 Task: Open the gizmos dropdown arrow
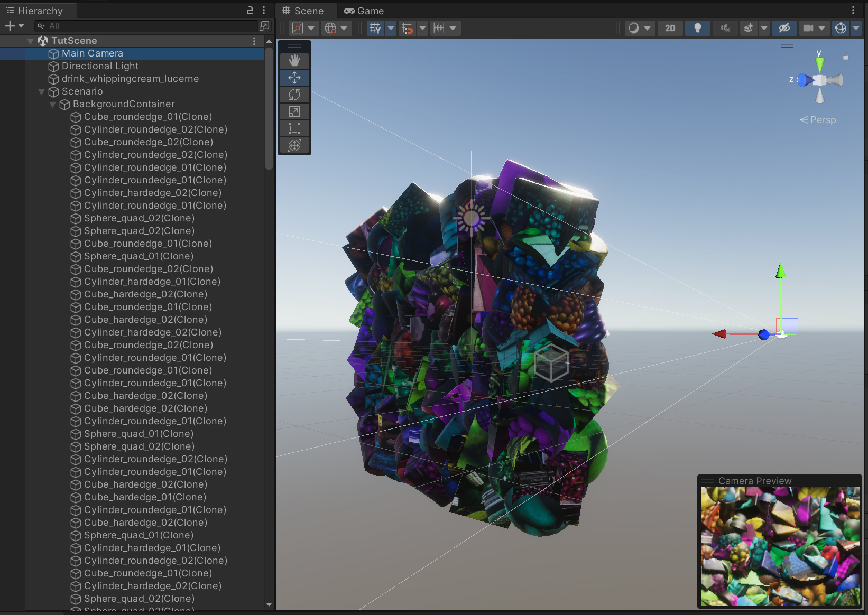[x=856, y=28]
